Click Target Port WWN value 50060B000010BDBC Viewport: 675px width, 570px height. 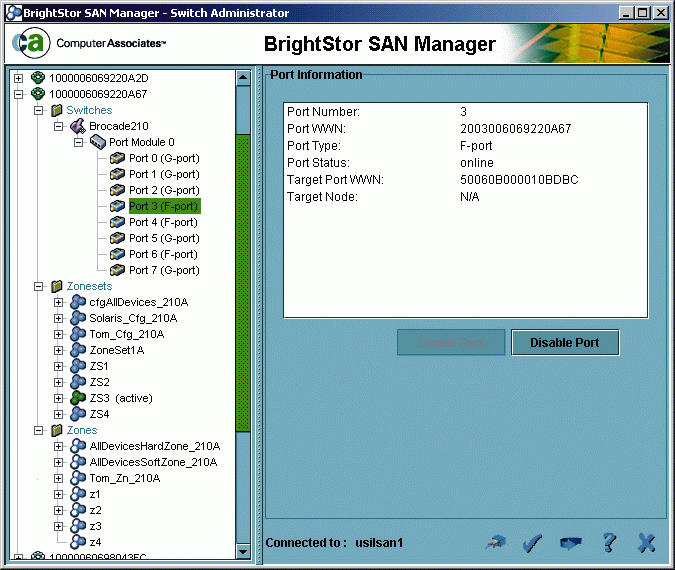[x=519, y=180]
